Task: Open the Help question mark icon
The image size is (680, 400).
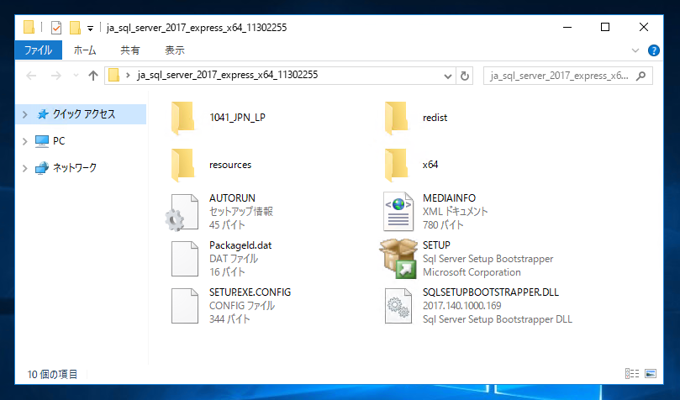Action: [654, 51]
